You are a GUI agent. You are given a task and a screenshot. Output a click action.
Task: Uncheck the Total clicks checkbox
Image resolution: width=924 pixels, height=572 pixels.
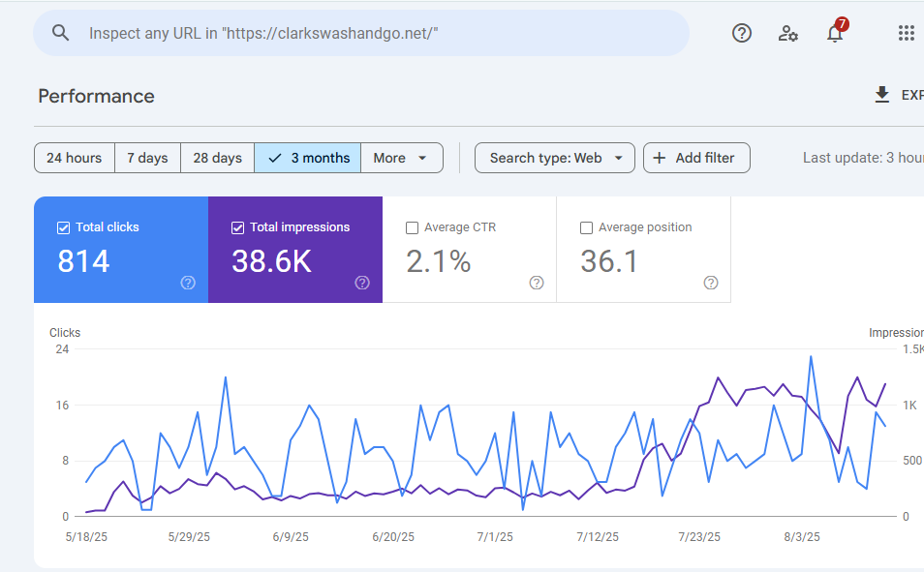[64, 227]
